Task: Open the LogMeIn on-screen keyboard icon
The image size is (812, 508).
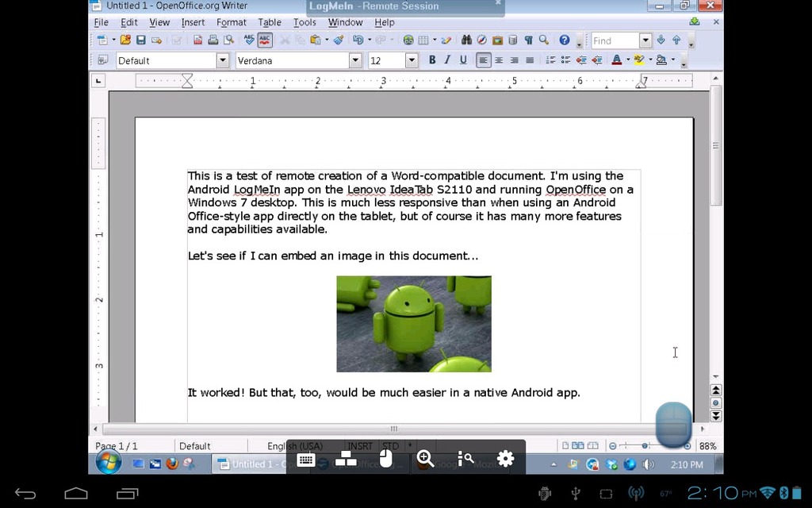Action: tap(305, 459)
